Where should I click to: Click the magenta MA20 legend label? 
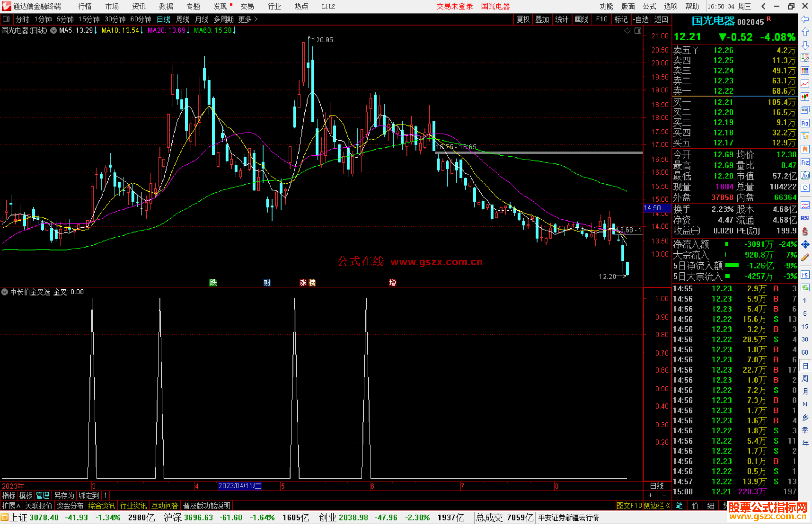point(167,30)
